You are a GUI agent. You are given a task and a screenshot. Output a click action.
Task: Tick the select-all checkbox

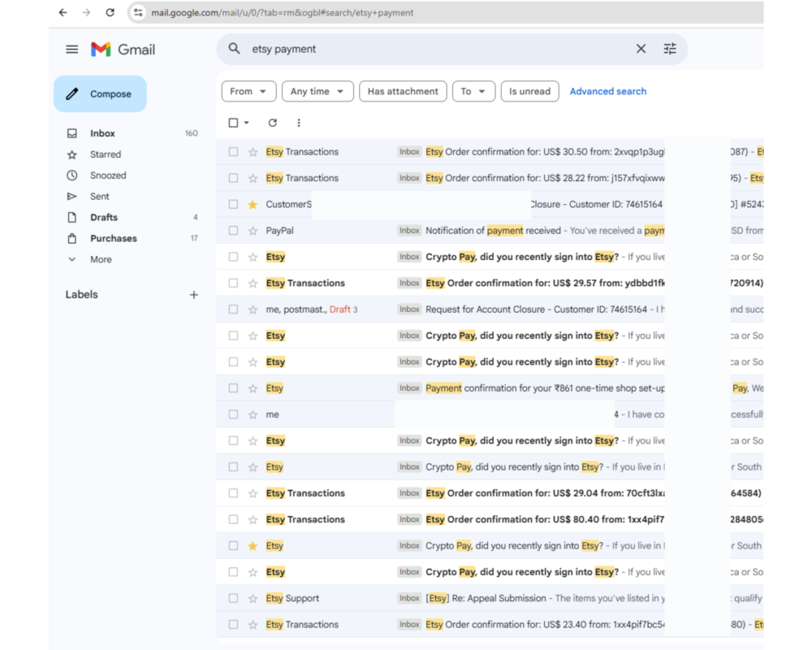233,123
